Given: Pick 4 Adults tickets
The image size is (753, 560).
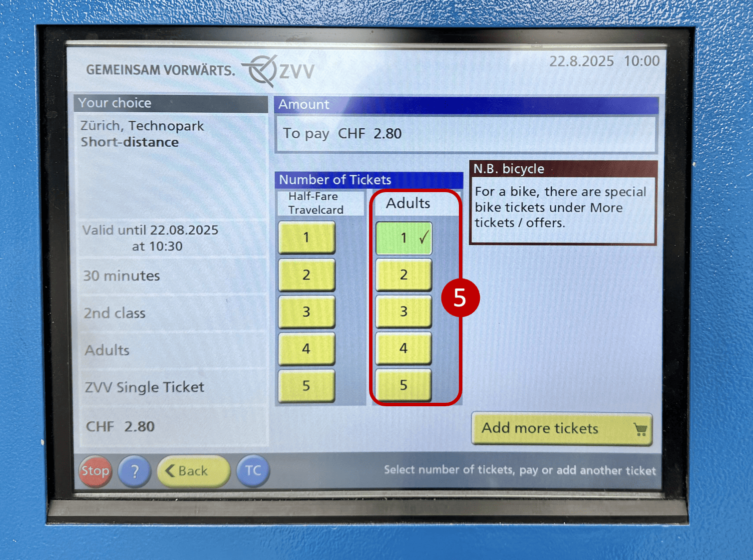Looking at the screenshot, I should point(403,348).
